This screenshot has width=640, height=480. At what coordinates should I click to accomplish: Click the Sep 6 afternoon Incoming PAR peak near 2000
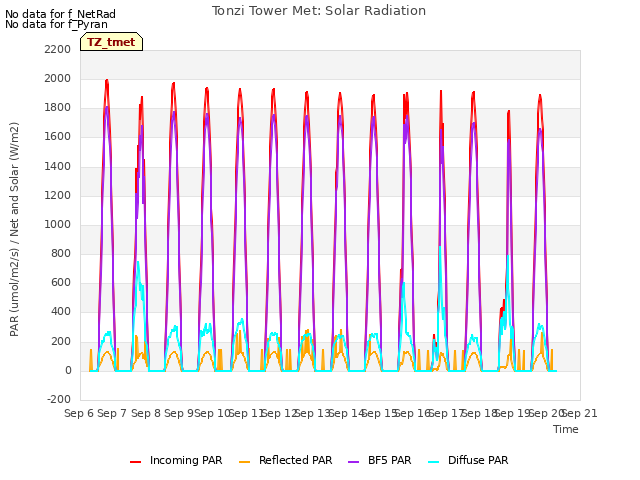pyautogui.click(x=107, y=80)
